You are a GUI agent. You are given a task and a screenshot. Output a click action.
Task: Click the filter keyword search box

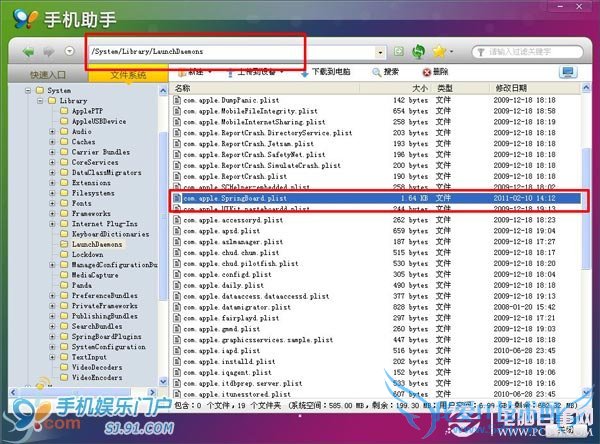tap(527, 52)
